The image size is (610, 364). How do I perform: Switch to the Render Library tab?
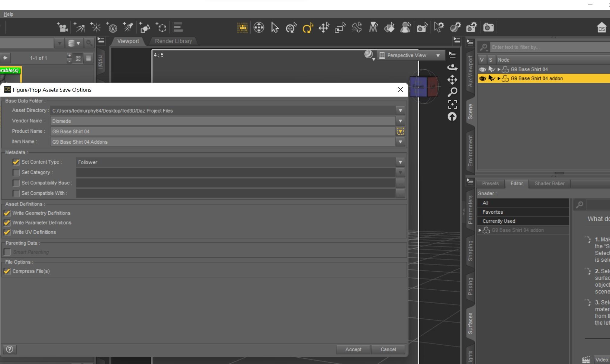tap(173, 41)
